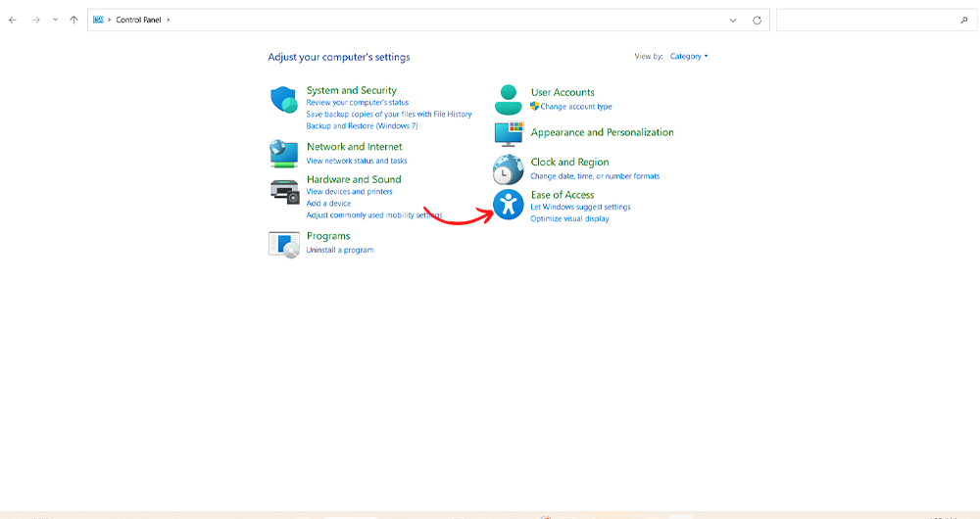
Task: Open the Hardware and Sound category
Action: (x=354, y=179)
